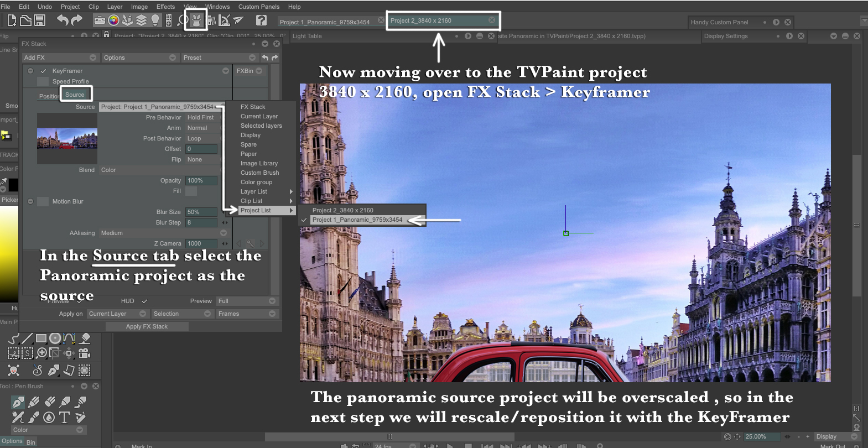Viewport: 868px width, 448px height.
Task: Click the skull and crossbones icon
Action: pos(13,370)
